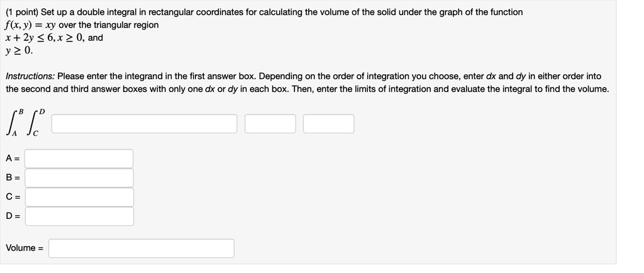Click the '(1 point)' text at the top
This screenshot has height=273, width=644.
pos(22,13)
